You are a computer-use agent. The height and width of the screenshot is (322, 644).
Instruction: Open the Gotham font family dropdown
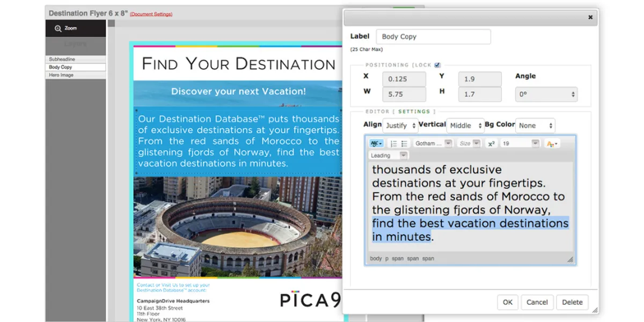click(433, 144)
